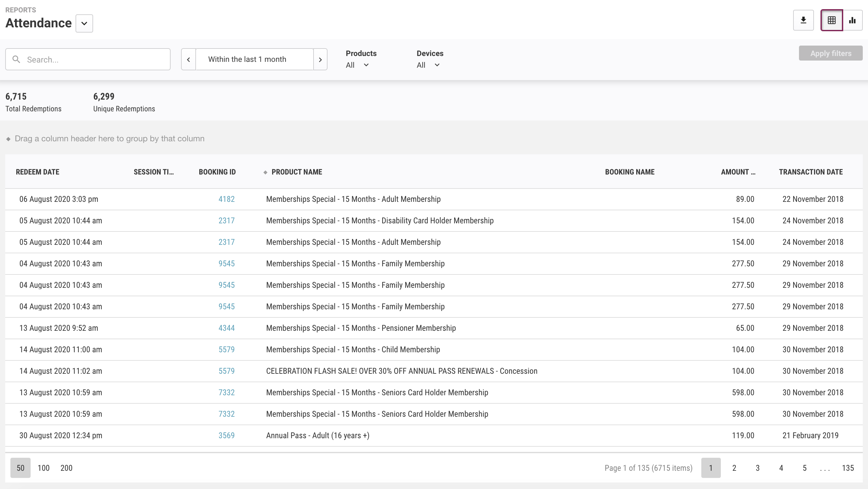Open the Attendance report dropdown

84,23
